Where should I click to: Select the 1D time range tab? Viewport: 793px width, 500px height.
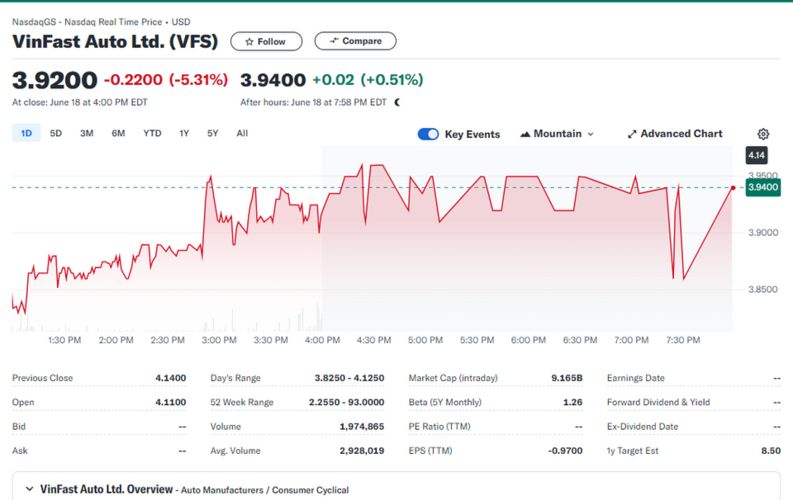pos(26,133)
